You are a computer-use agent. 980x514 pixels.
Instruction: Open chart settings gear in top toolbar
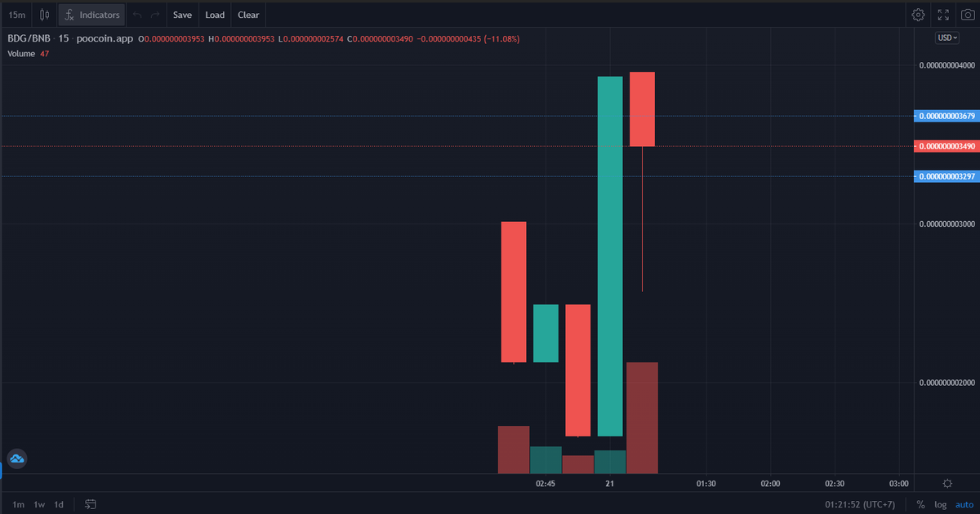click(919, 15)
